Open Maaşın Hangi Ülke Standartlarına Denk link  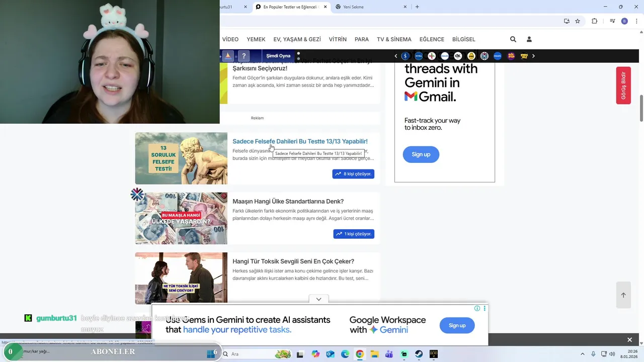pyautogui.click(x=288, y=201)
